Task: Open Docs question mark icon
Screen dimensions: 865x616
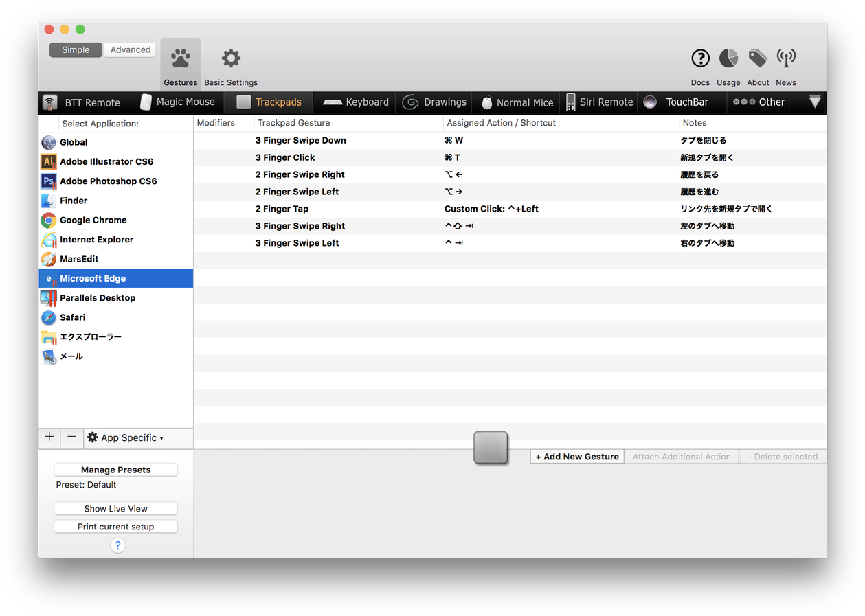Action: click(700, 59)
